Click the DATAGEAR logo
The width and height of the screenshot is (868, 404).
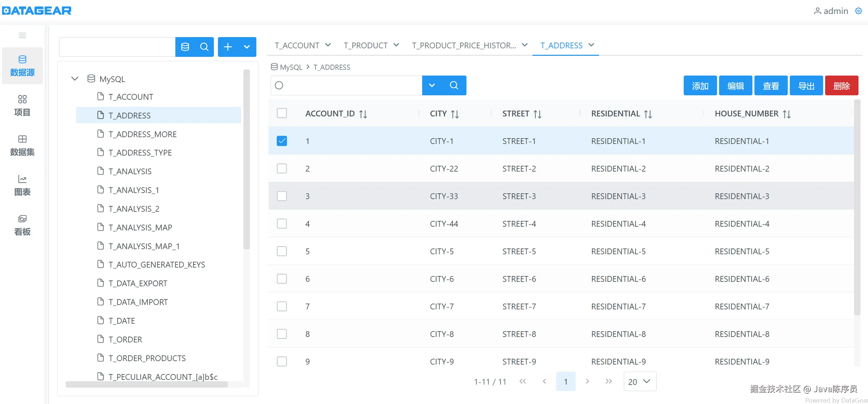(x=37, y=11)
